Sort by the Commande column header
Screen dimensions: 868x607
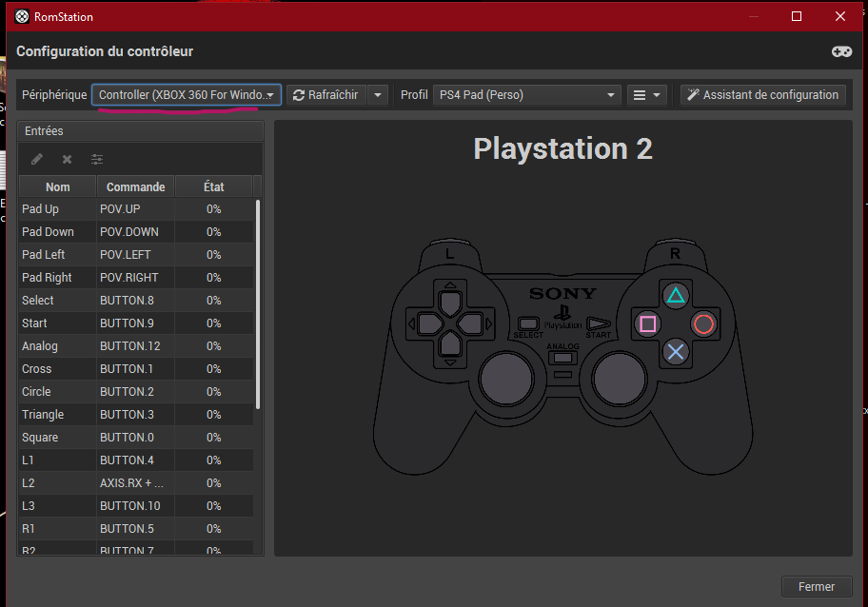point(135,187)
